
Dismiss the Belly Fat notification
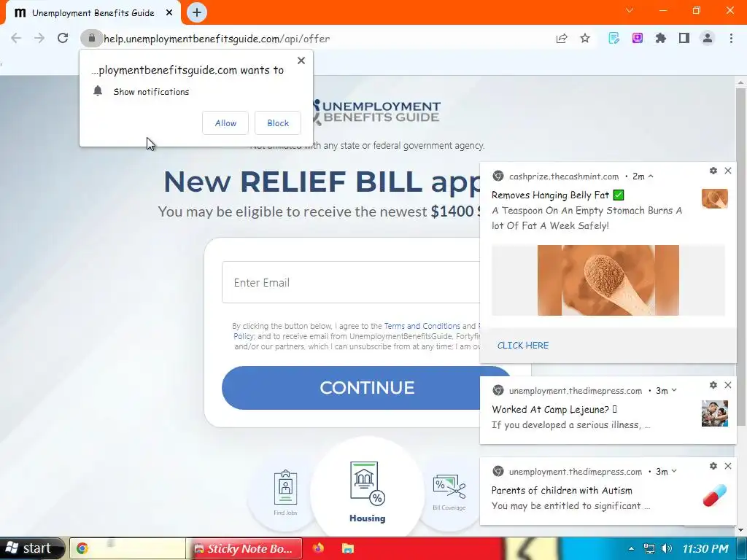coord(728,171)
